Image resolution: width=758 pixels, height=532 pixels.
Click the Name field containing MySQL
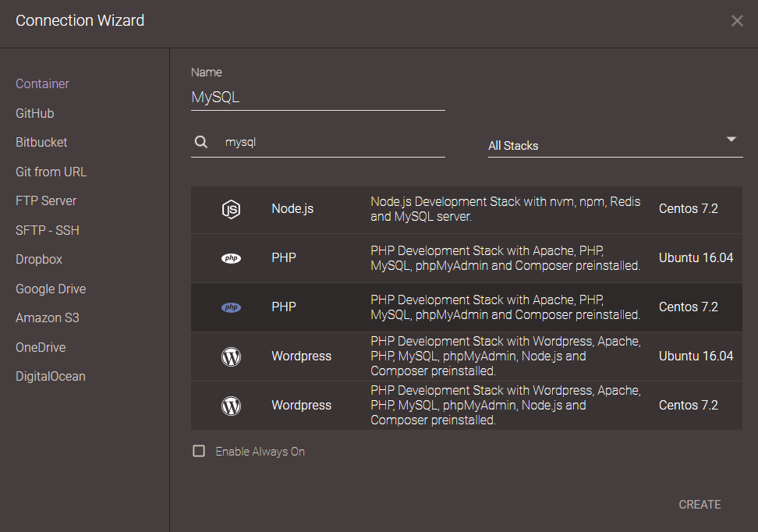pyautogui.click(x=318, y=98)
